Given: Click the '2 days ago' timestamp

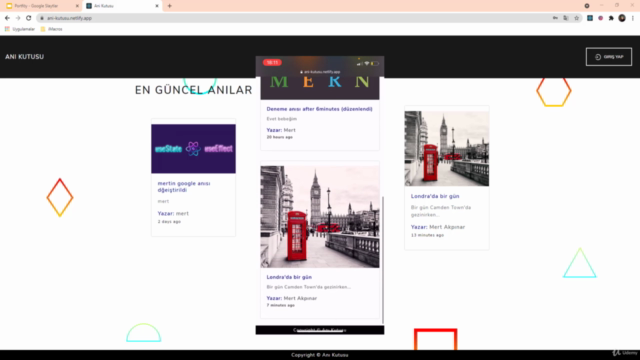Looking at the screenshot, I should point(169,222).
